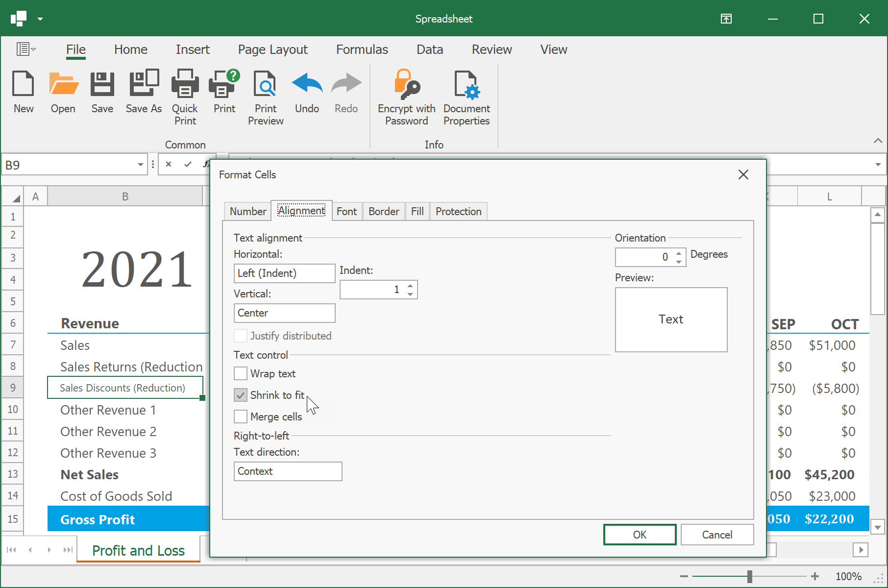Enable Wrap text

(x=240, y=373)
